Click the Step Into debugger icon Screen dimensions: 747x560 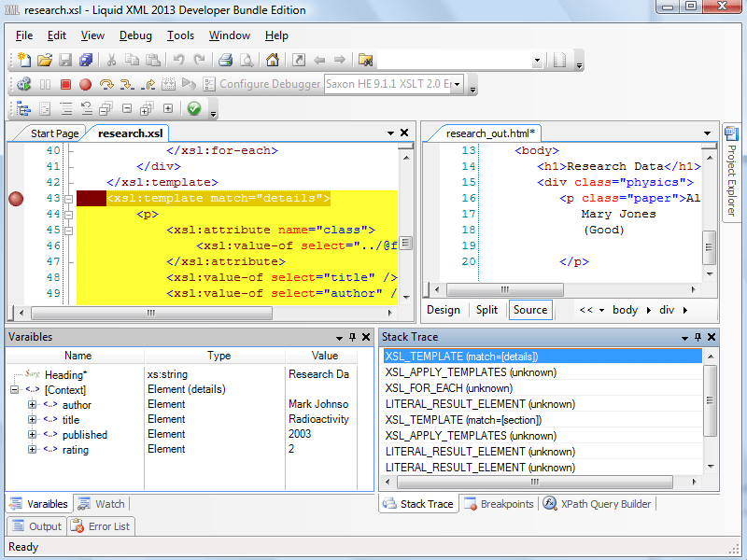pos(127,85)
